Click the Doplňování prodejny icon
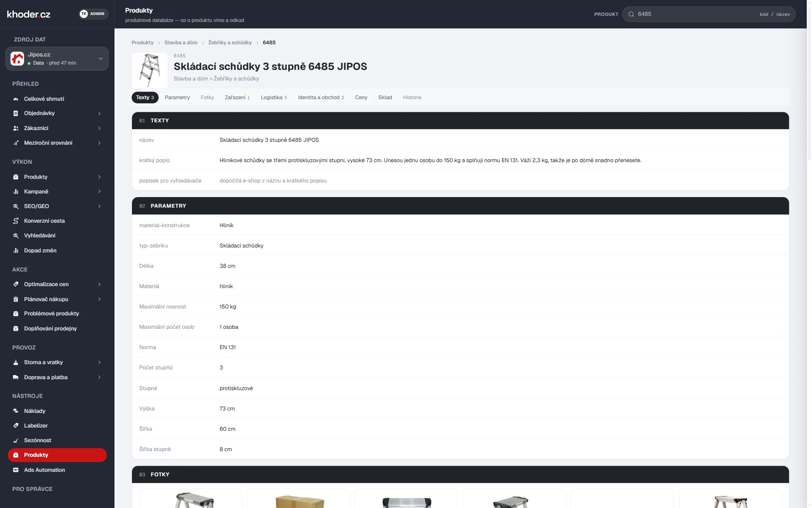The width and height of the screenshot is (812, 508). click(x=16, y=328)
